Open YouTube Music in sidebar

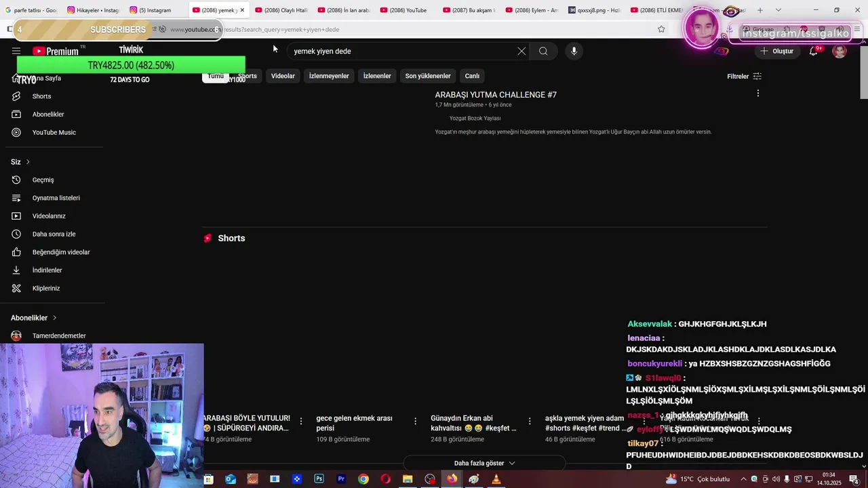54,132
